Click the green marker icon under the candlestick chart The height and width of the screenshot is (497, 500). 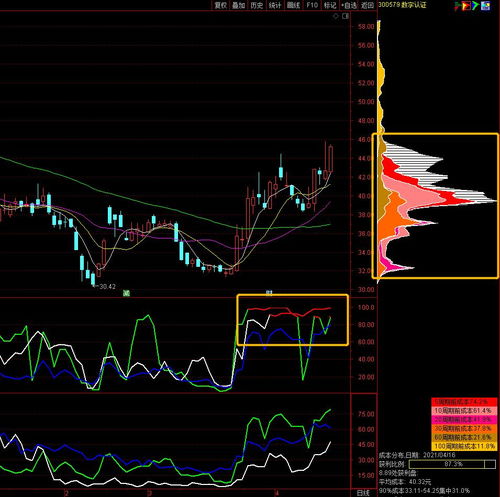(x=126, y=293)
